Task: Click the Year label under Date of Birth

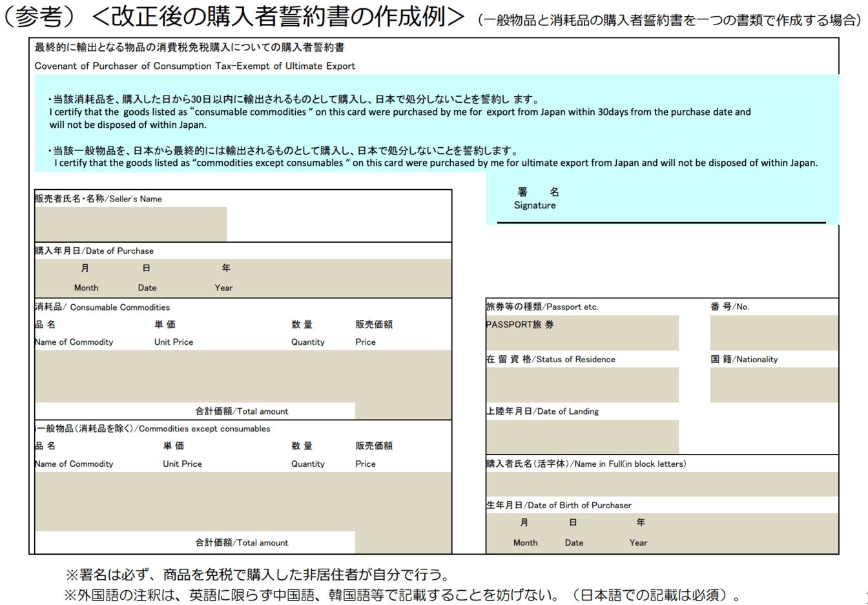Action: 639,543
